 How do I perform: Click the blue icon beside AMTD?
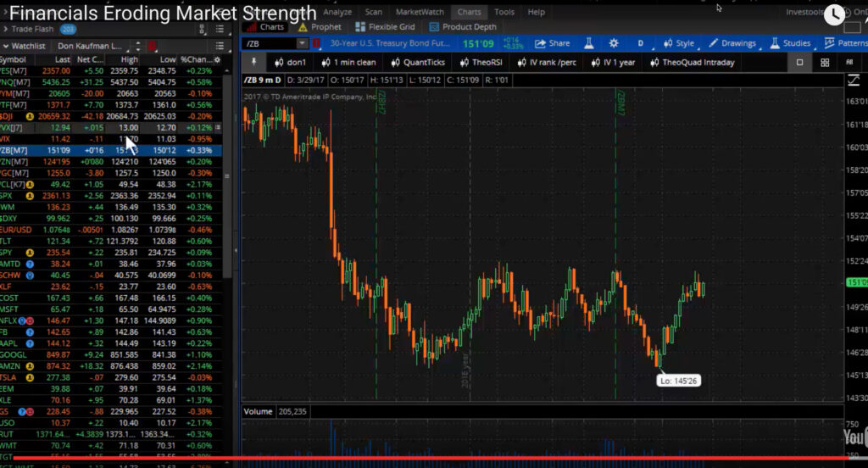tap(30, 265)
